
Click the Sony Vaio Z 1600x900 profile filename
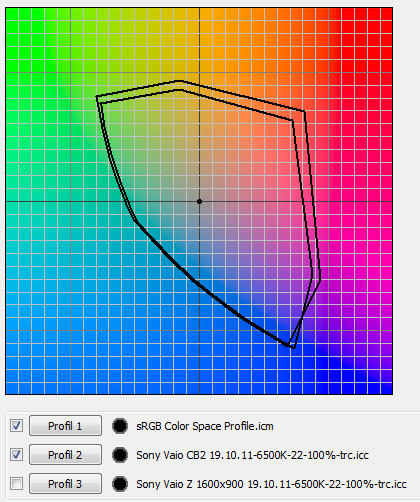271,484
